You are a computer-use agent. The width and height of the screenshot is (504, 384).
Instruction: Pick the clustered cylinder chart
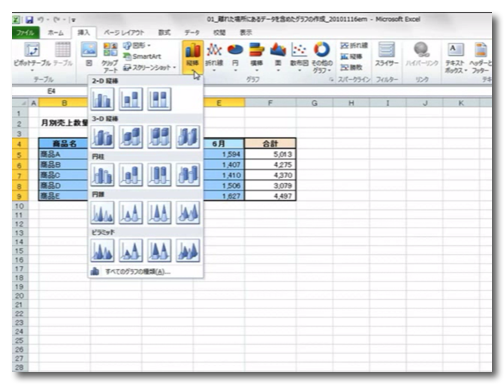coord(102,174)
